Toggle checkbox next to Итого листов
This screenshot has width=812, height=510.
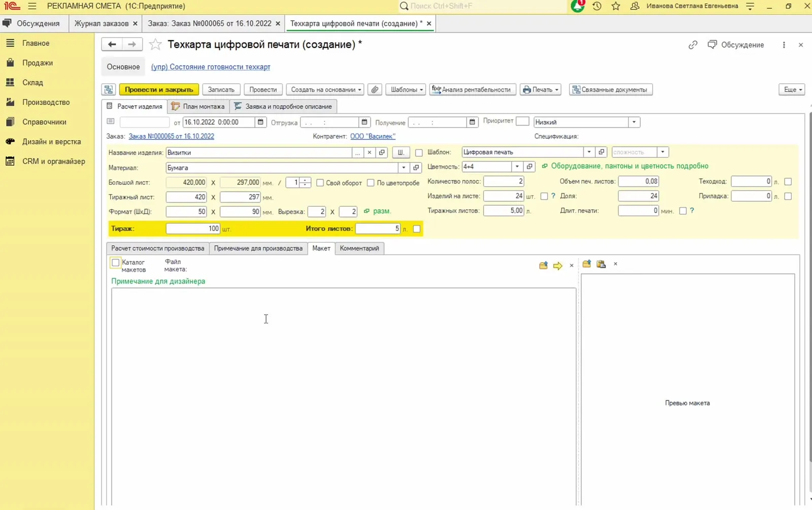tap(417, 229)
